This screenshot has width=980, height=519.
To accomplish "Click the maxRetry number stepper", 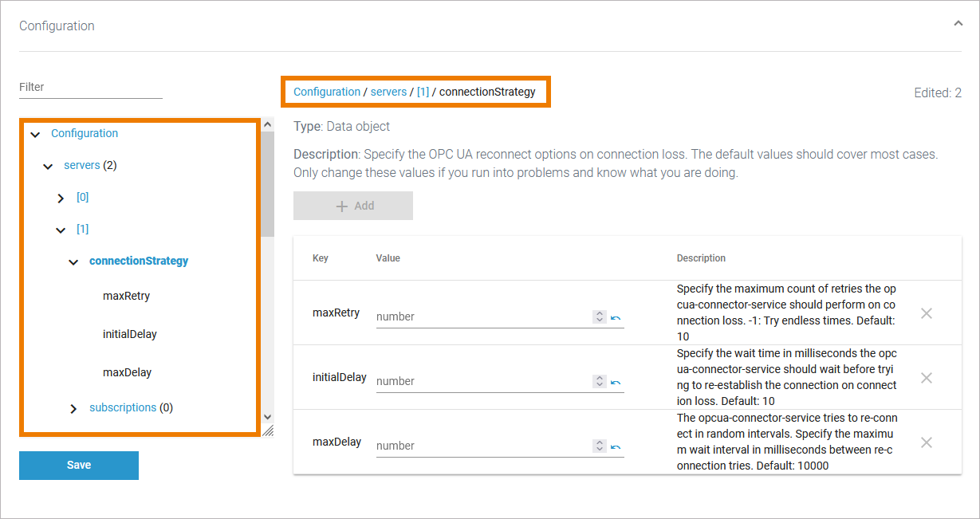I will [600, 317].
